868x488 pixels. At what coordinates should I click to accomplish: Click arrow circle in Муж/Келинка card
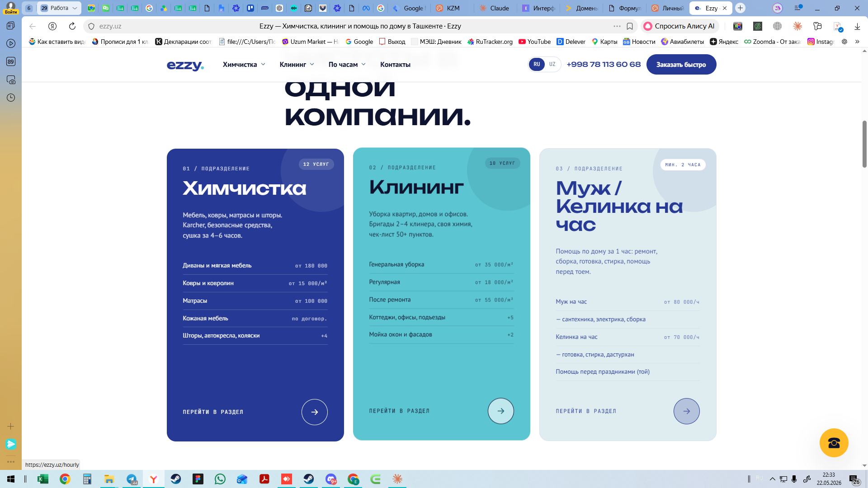click(x=687, y=411)
